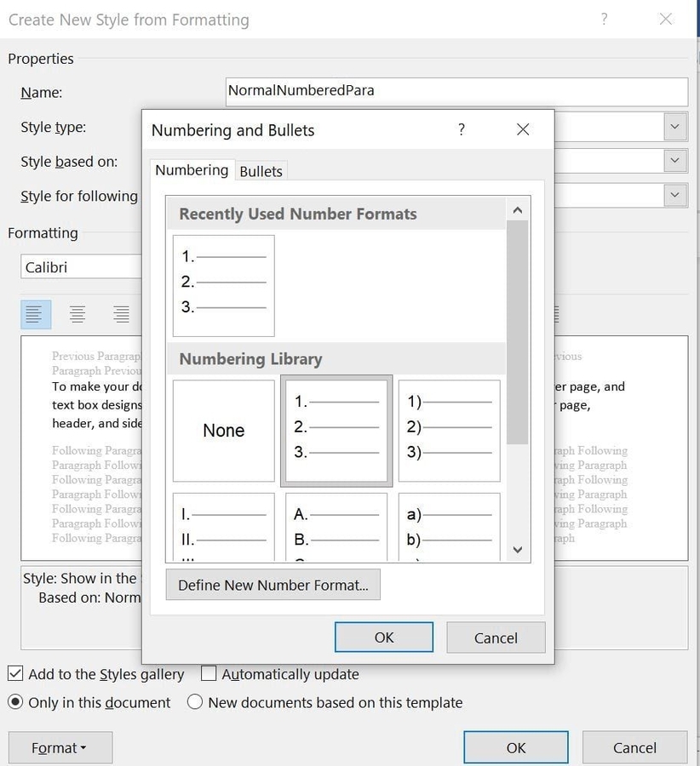Select New documents based on this template
Screen dimensions: 700x766
194,702
